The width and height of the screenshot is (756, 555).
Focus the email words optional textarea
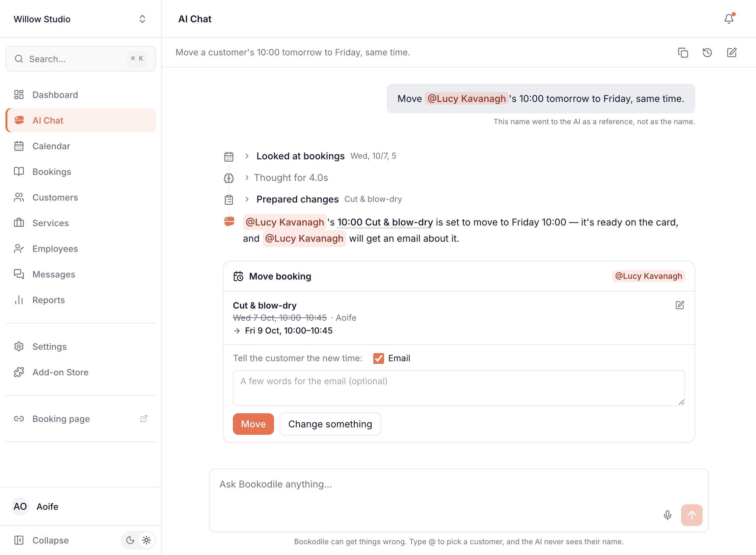coord(459,388)
